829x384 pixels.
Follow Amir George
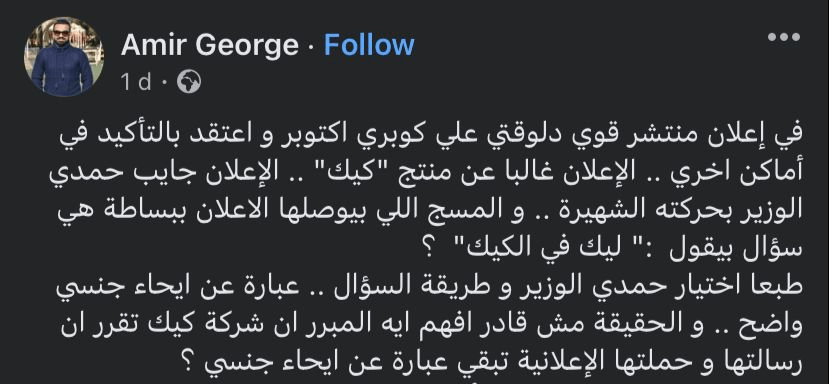[x=369, y=45]
